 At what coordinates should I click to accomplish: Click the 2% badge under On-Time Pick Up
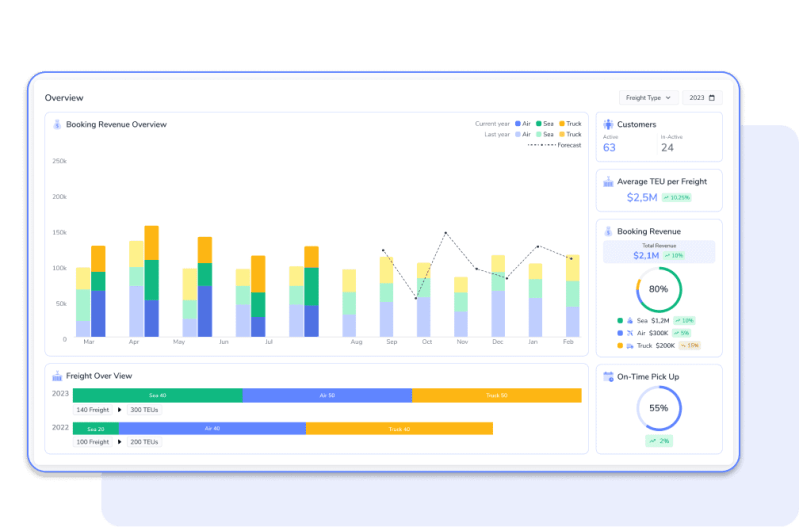(x=659, y=441)
